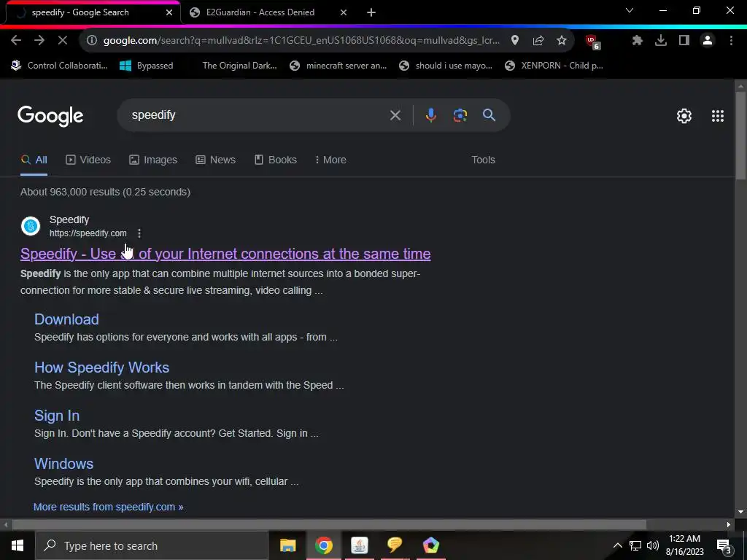Open the Java app on the taskbar
Viewport: 747px width, 560px height.
click(359, 545)
